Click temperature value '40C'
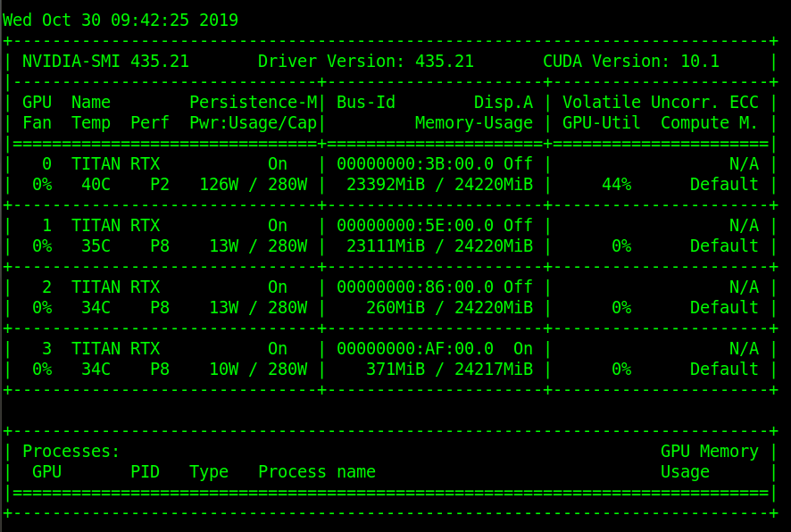This screenshot has width=791, height=532. click(96, 185)
